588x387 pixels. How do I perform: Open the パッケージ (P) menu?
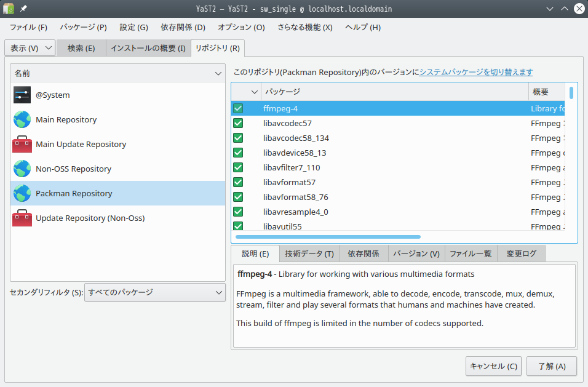pyautogui.click(x=83, y=27)
